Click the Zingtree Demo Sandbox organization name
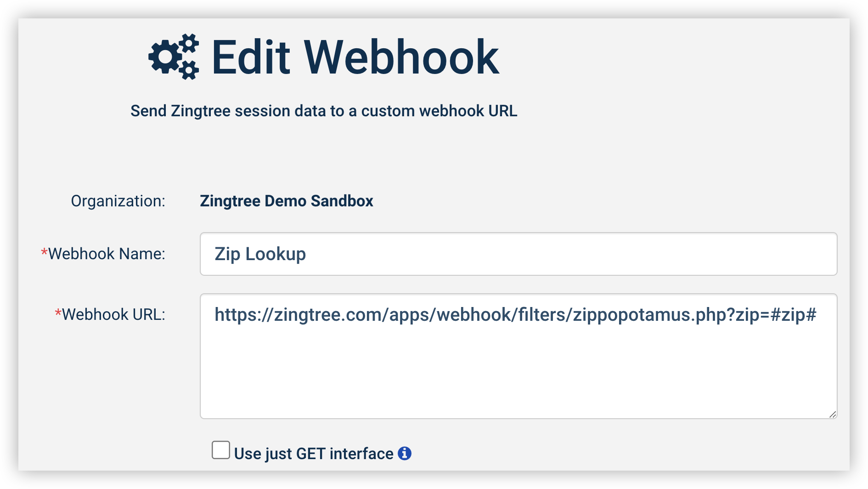868x489 pixels. point(286,201)
